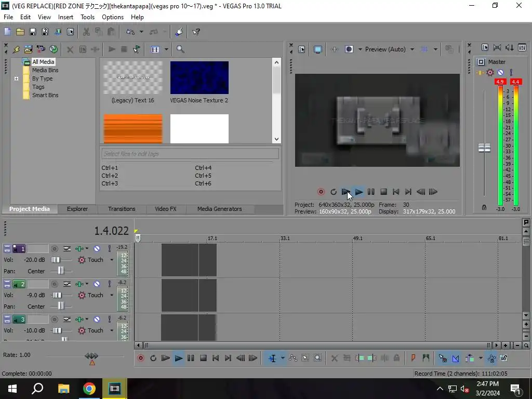Viewport: 532px width, 399px height.
Task: Select the (Legacy) Text 16 media thumbnail
Action: [x=132, y=78]
